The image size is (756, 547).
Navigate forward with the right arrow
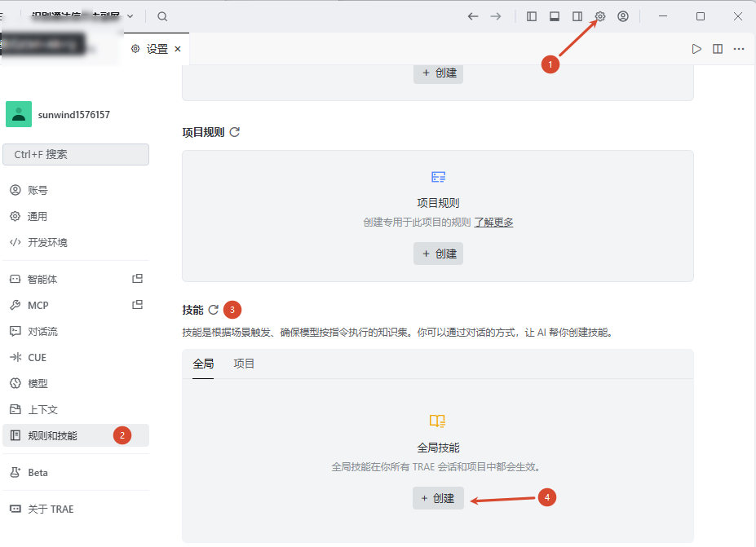point(496,16)
